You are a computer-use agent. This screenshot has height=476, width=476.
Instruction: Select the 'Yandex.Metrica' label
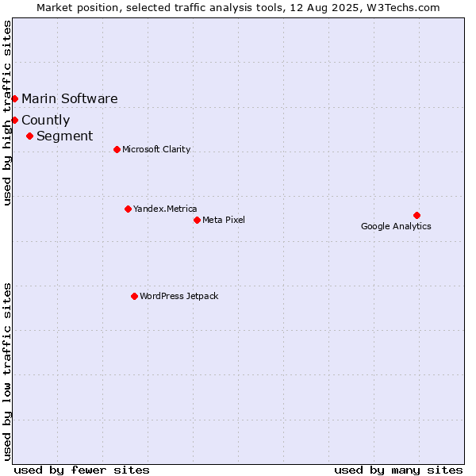point(165,209)
